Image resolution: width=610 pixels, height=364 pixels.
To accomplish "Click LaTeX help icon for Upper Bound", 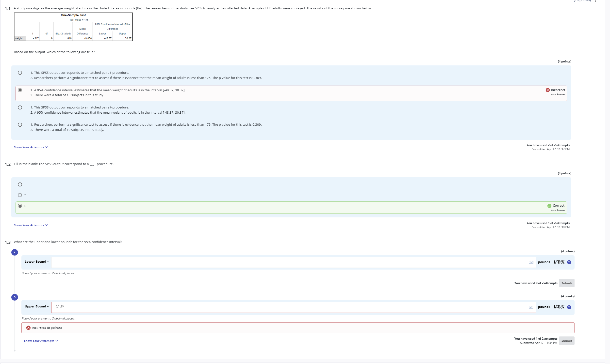I will pos(569,307).
